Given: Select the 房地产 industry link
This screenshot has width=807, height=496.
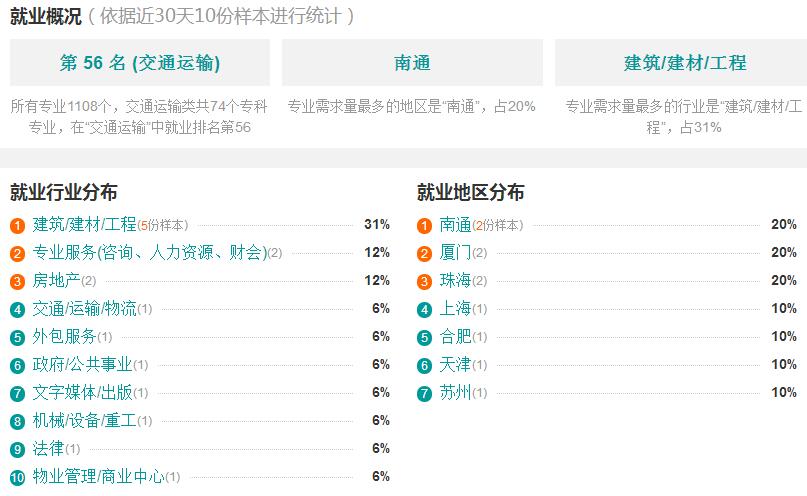Looking at the screenshot, I should [x=56, y=280].
